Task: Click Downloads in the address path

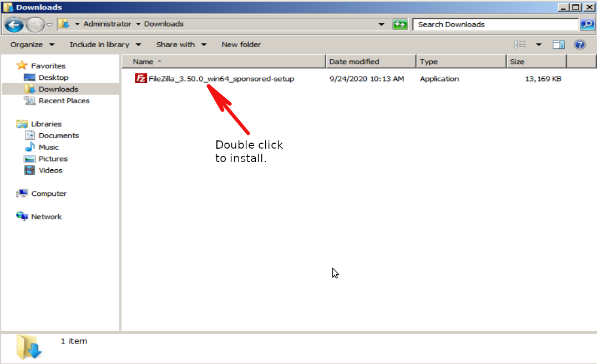Action: (x=164, y=24)
